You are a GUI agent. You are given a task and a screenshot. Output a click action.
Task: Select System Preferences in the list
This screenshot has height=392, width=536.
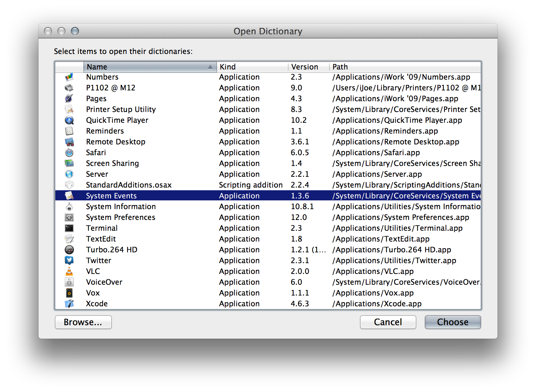[x=120, y=217]
